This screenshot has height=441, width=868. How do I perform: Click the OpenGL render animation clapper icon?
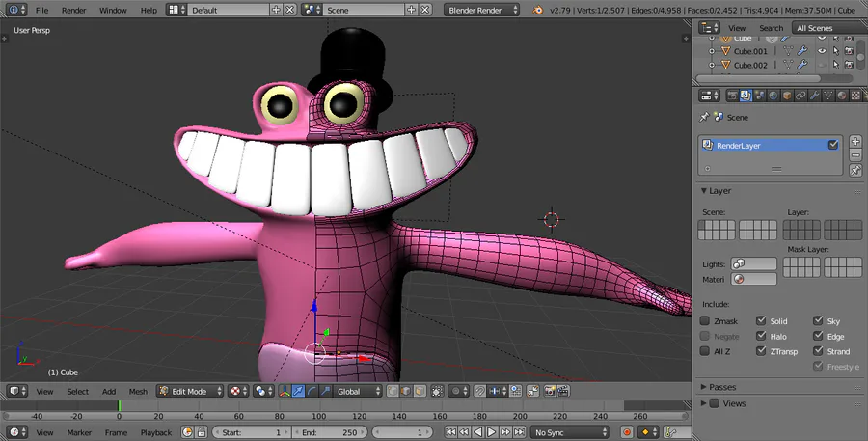pyautogui.click(x=563, y=391)
